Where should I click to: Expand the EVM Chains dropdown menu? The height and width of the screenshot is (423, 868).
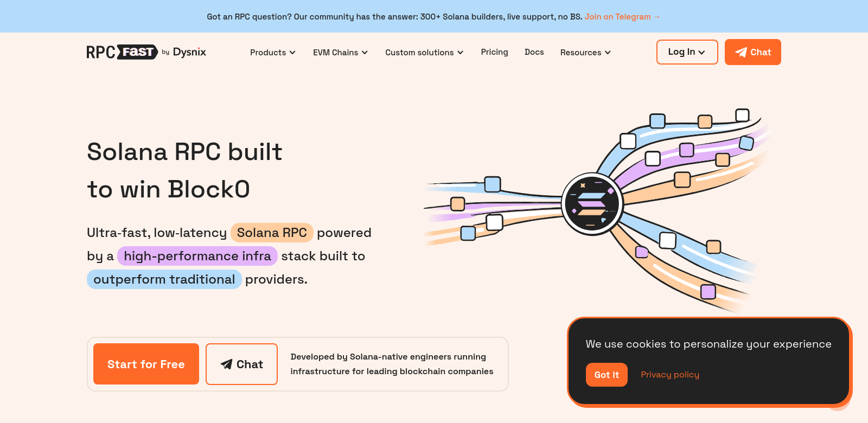pos(341,53)
